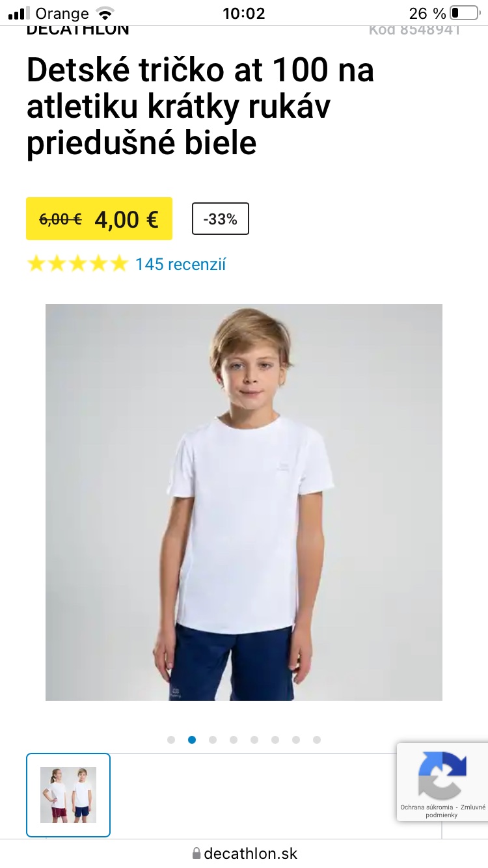The image size is (488, 868).
Task: Go to the sixth carousel dot
Action: (275, 740)
